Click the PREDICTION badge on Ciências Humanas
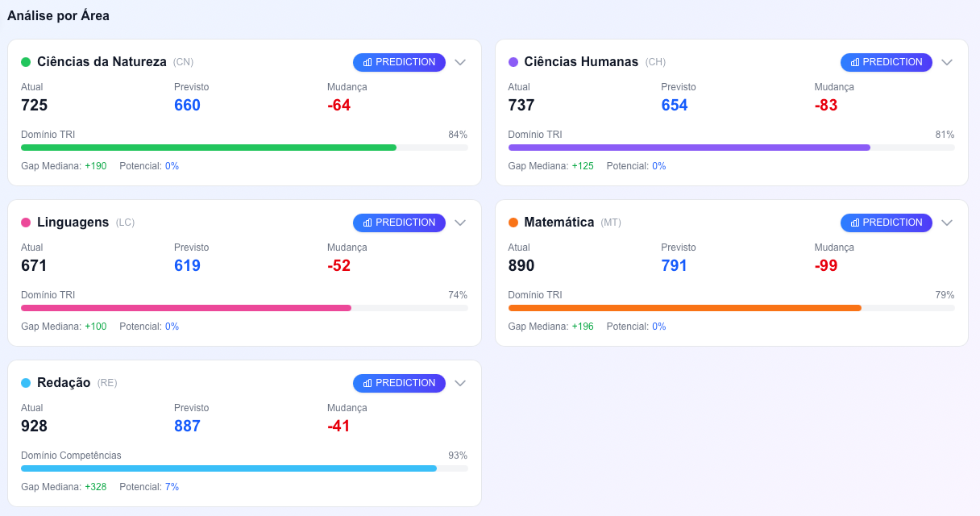Image resolution: width=980 pixels, height=516 pixels. coord(886,62)
